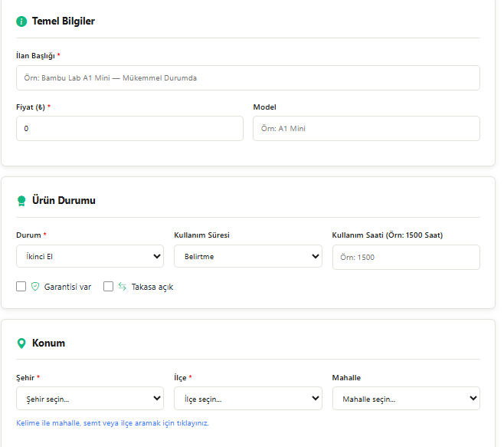
Task: Click the location pin icon beside Konum
Action: pos(21,343)
